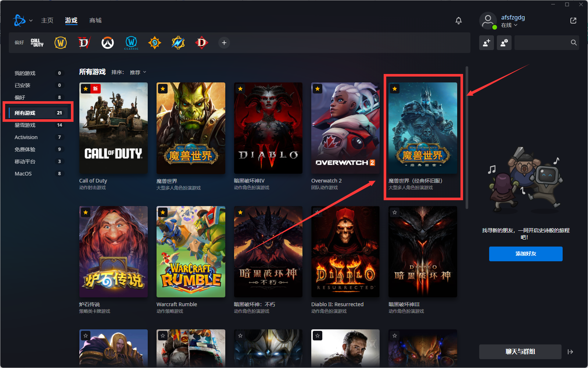588x368 pixels.
Task: Select 我的游戏 category
Action: tap(38, 73)
